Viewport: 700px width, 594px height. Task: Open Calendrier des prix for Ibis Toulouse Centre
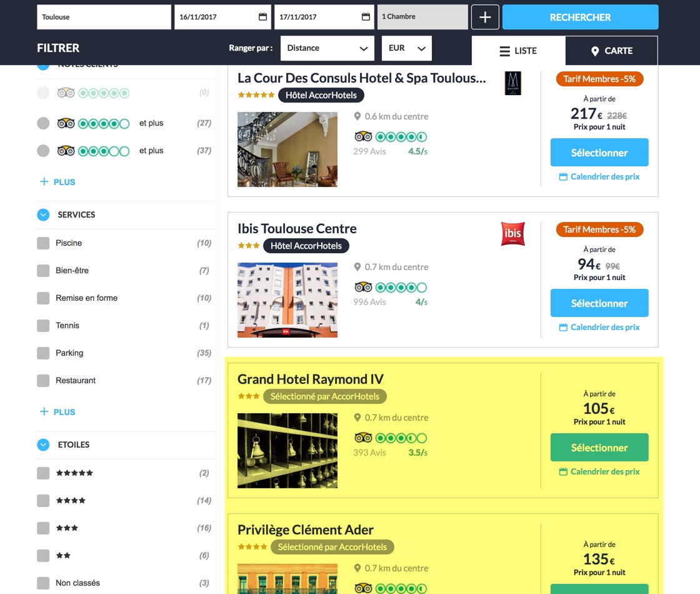[599, 327]
